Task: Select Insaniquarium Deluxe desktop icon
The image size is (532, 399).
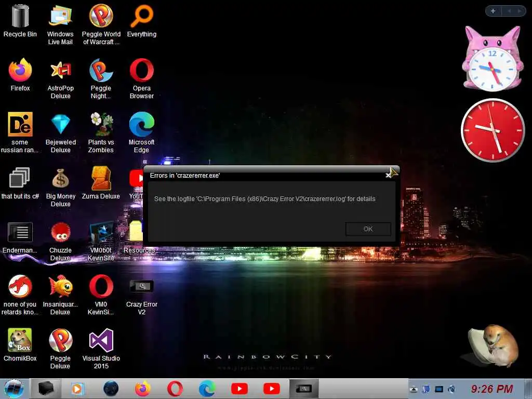Action: 60,295
